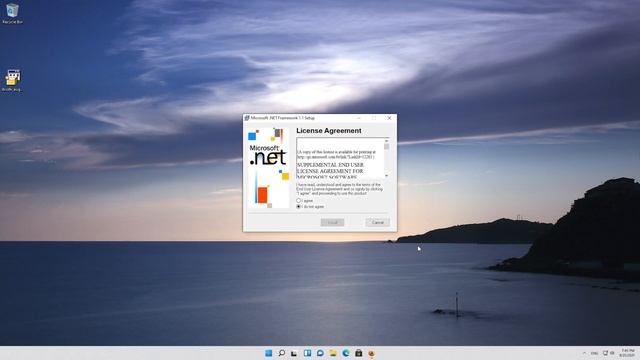Minimize the .NET Framework Setup window

(359, 118)
